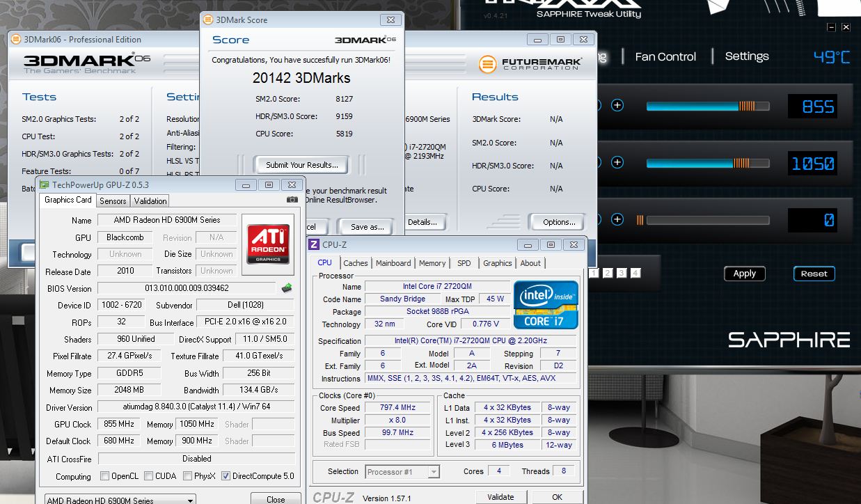Click the 49°C temperature readout
Image resolution: width=861 pixels, height=504 pixels.
point(832,56)
